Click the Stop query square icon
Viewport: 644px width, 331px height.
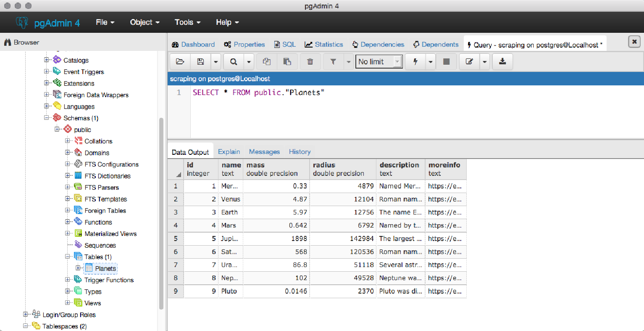[447, 62]
